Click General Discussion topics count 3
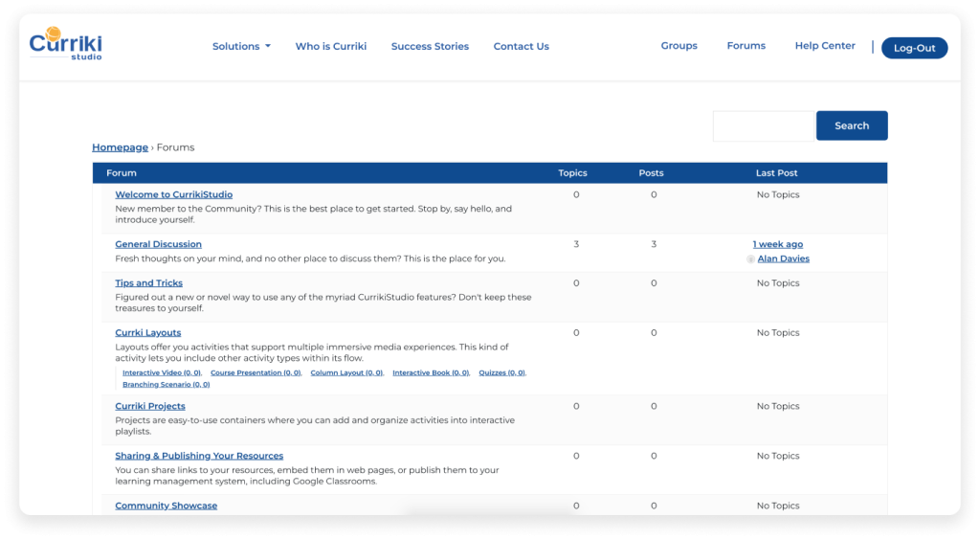 (576, 244)
